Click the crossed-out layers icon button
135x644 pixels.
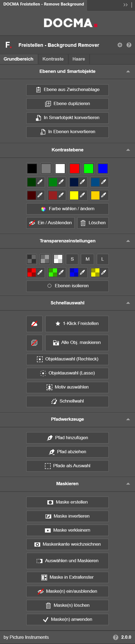[x=34, y=343]
